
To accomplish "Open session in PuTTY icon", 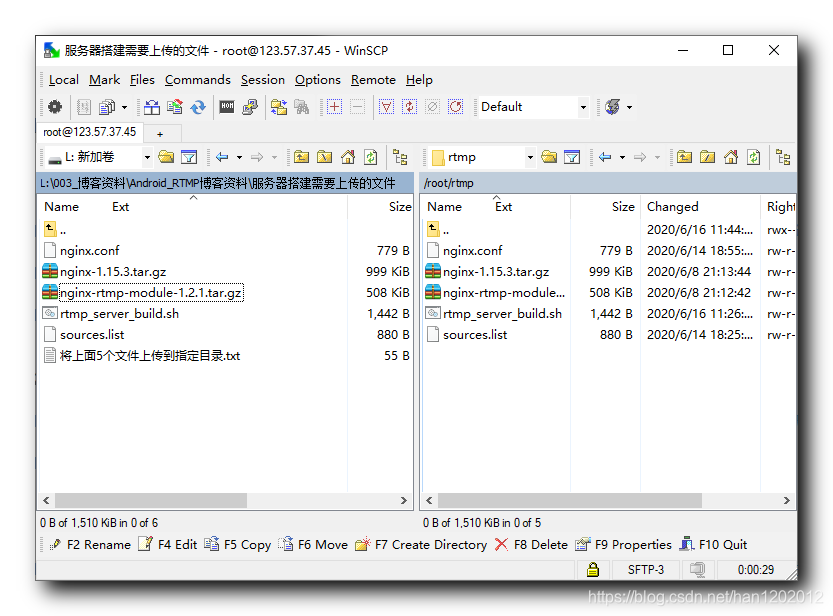I will (250, 107).
